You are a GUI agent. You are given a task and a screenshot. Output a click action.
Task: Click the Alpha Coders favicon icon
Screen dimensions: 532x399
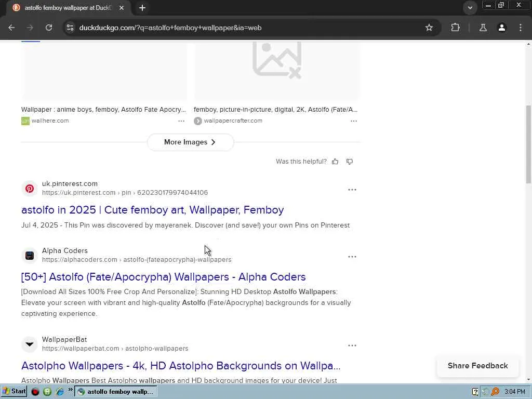point(30,256)
